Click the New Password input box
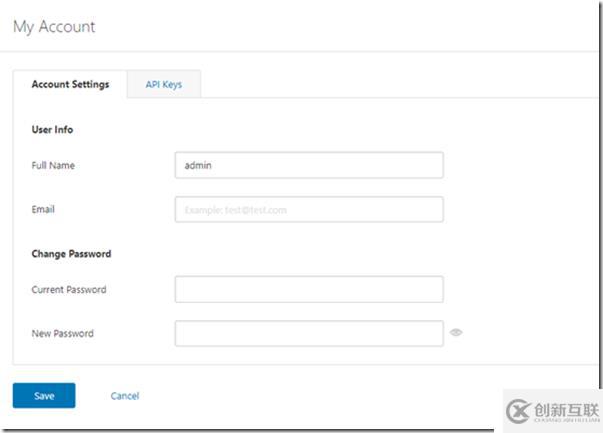Screen dimensions: 603x433 click(x=308, y=333)
